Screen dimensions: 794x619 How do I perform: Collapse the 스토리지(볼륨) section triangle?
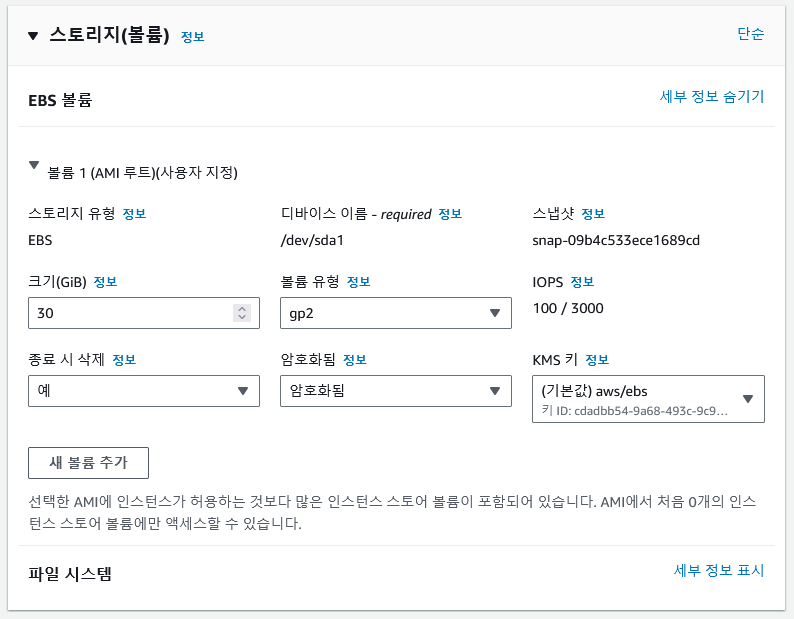point(33,35)
